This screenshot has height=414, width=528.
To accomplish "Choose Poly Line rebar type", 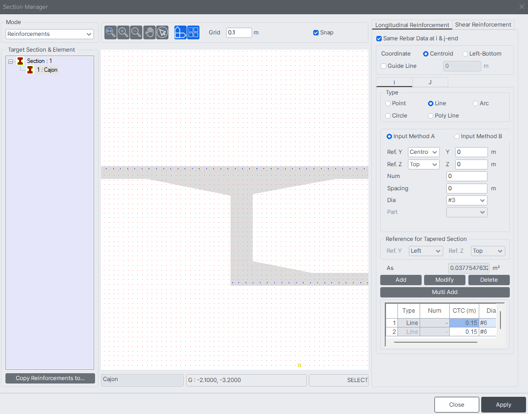I will [430, 116].
